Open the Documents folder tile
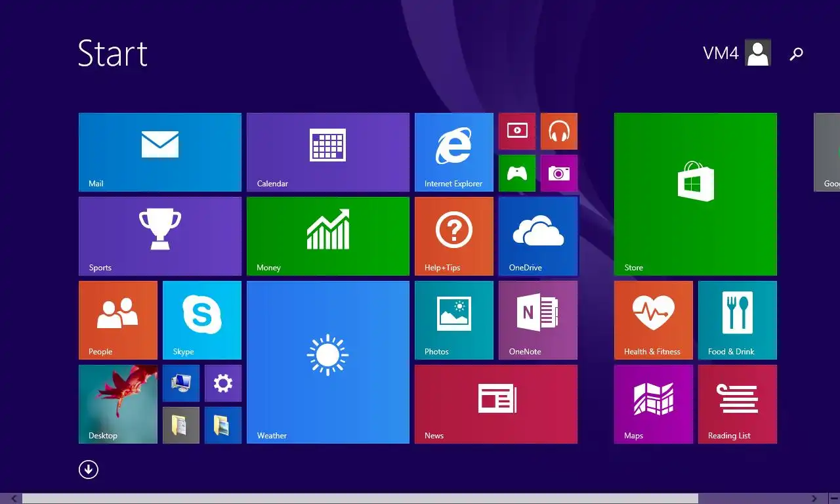This screenshot has height=504, width=840. 181,425
